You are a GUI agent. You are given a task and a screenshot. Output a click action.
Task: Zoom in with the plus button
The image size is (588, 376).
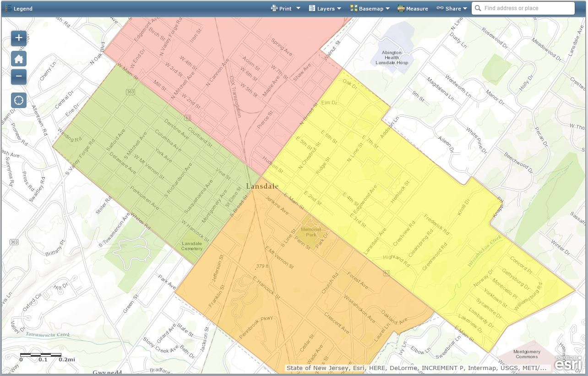[19, 38]
